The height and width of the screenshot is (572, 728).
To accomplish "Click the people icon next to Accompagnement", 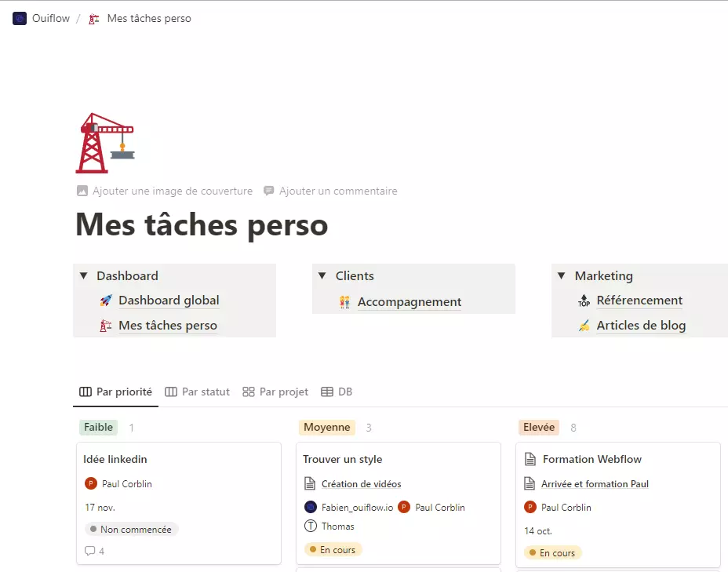I will [x=344, y=302].
